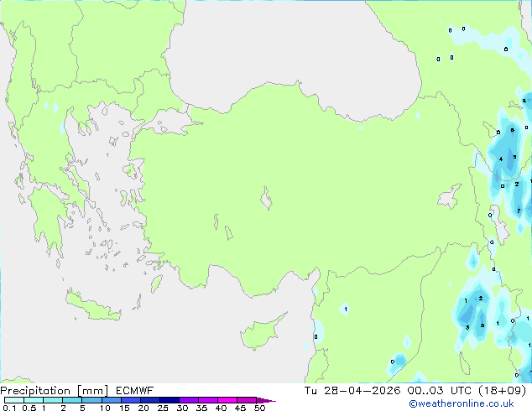The width and height of the screenshot is (532, 411).
Task: Click the '(18+09)' forecast run text
Action: (502, 391)
